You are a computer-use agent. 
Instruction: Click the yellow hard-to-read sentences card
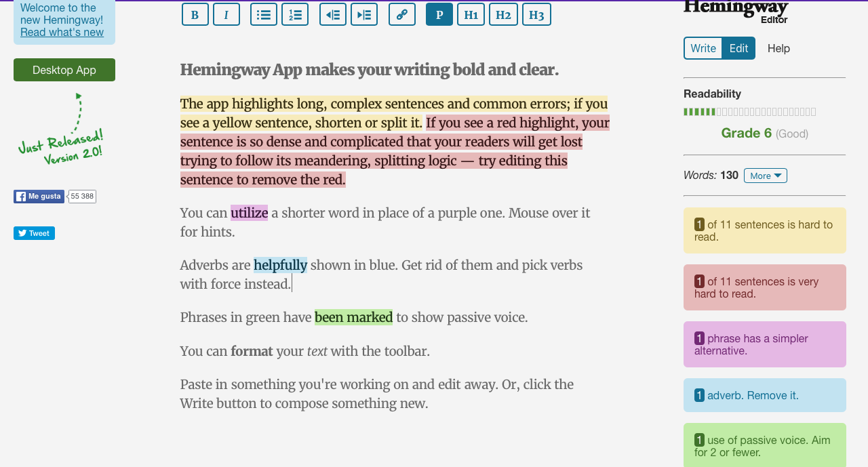[765, 230]
